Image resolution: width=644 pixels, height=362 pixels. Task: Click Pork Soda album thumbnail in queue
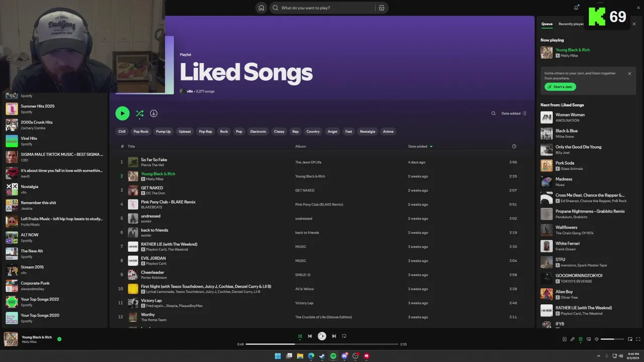[546, 165]
